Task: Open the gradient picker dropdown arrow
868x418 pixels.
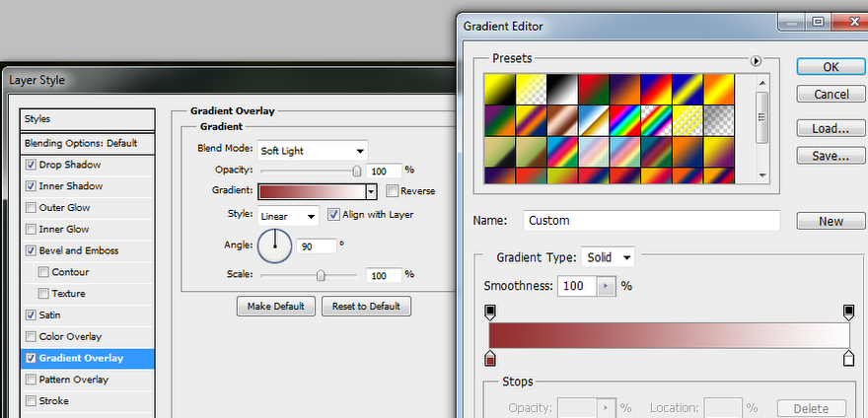Action: tap(371, 191)
